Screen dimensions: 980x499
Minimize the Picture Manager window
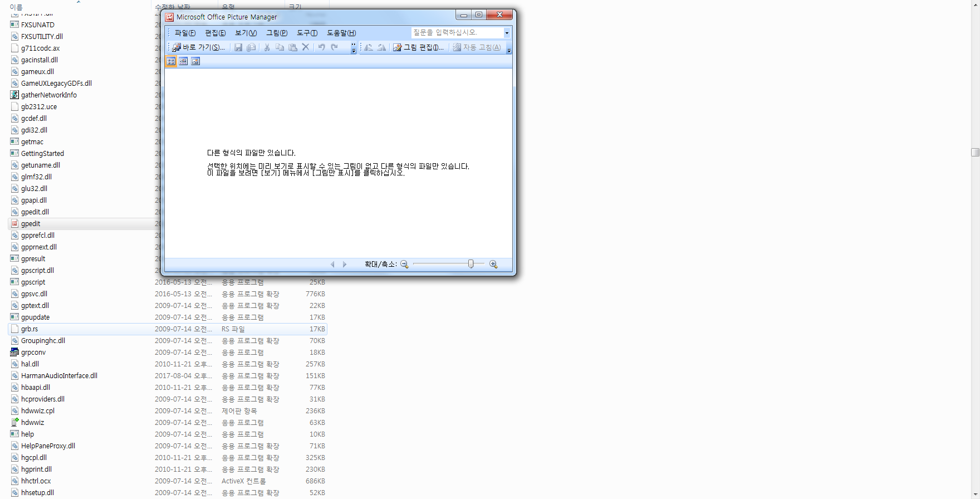point(463,15)
